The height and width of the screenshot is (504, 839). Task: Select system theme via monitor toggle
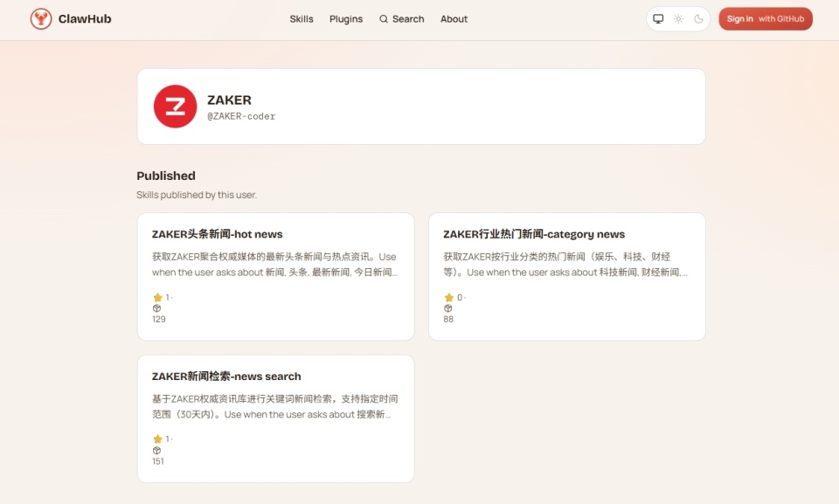(x=659, y=17)
